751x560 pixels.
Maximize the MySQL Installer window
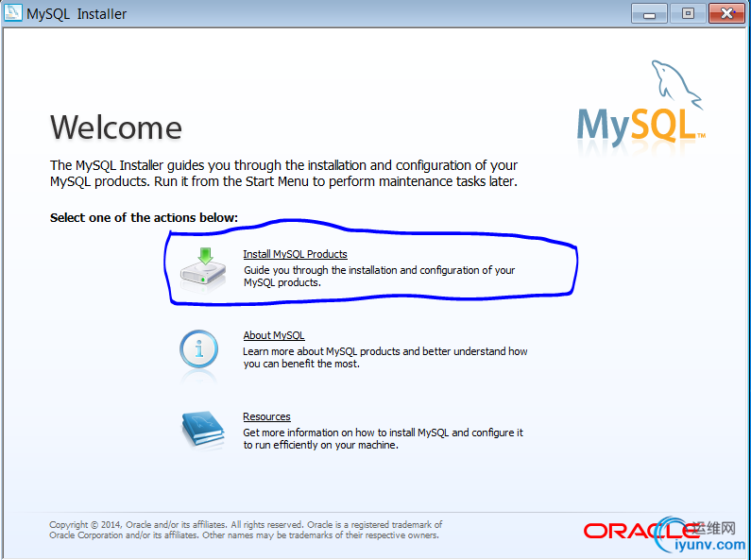click(x=688, y=13)
